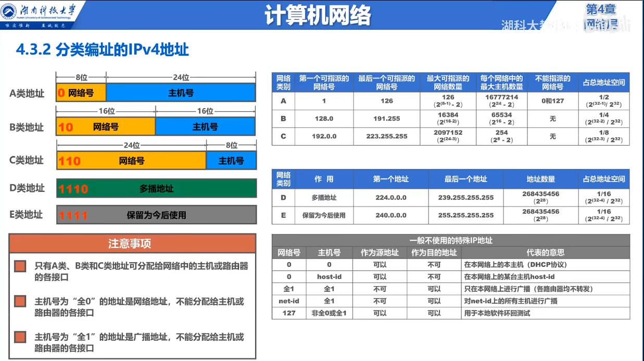644x361 pixels.
Task: Click header 每个网络中的最大主机数量
Action: [501, 82]
